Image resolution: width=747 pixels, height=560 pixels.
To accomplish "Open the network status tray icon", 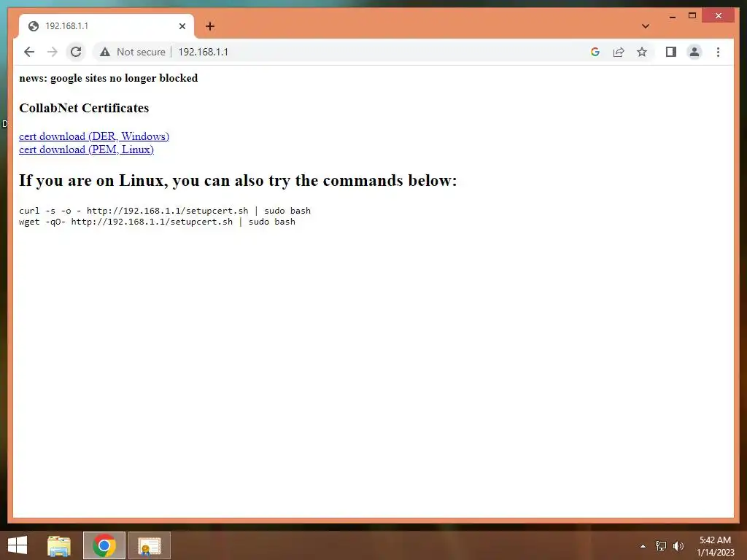I will point(661,546).
